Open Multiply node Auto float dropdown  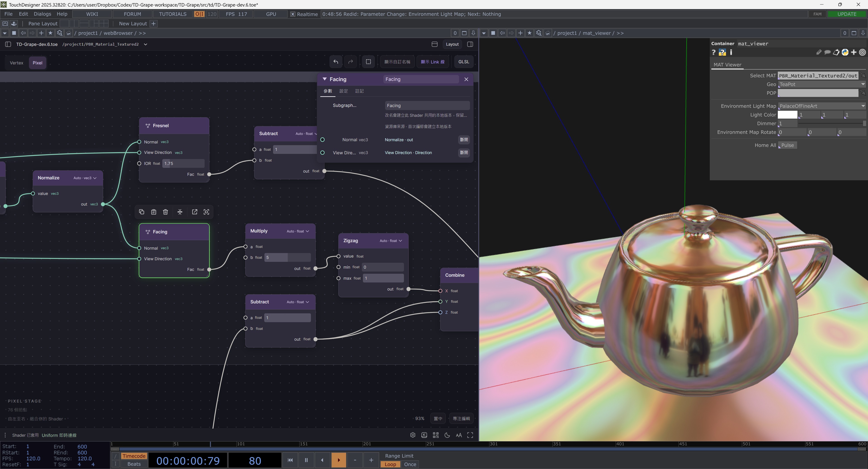coord(298,231)
